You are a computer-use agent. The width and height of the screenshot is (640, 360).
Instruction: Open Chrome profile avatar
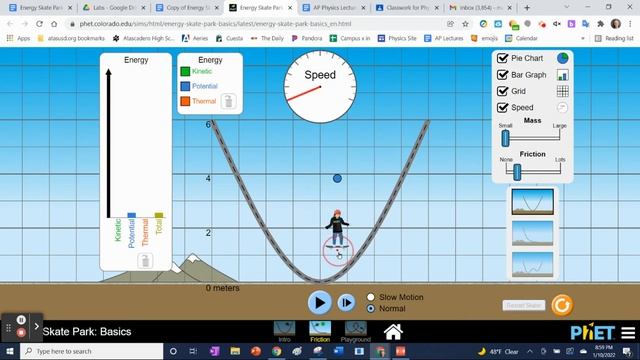616,24
